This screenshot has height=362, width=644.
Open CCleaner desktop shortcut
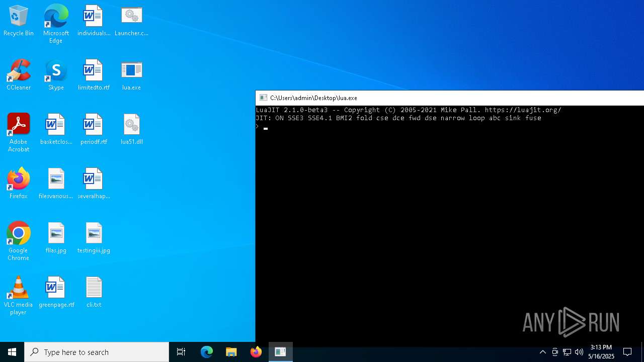tap(19, 75)
